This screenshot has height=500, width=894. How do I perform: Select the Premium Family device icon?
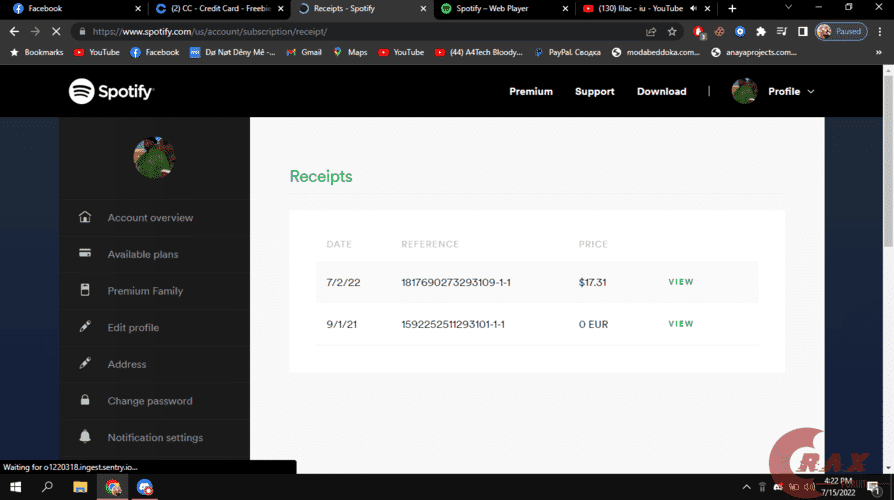85,290
